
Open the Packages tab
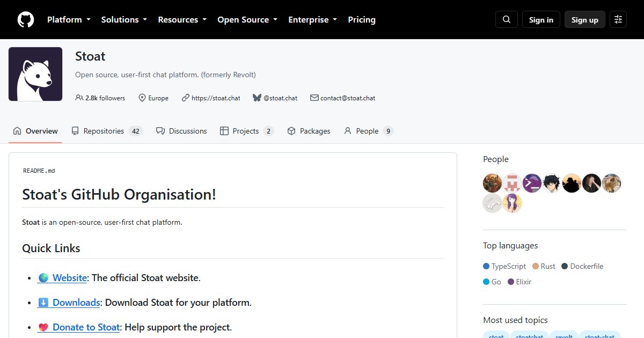[x=309, y=131]
